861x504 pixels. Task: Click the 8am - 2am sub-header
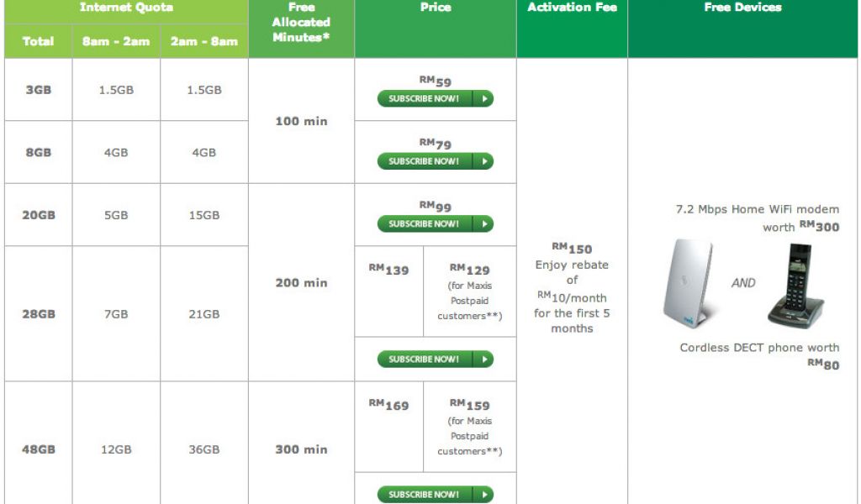coord(116,41)
